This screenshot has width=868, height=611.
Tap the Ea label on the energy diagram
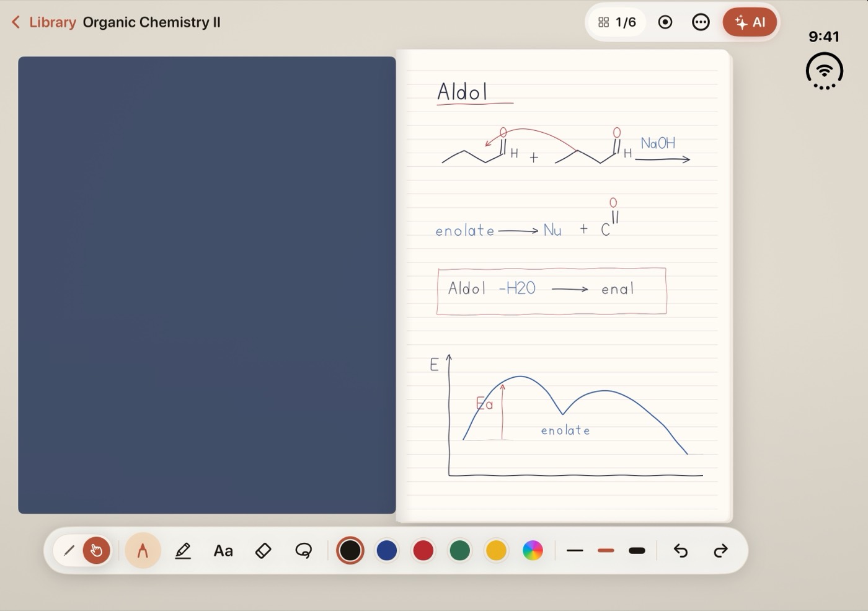pos(484,404)
